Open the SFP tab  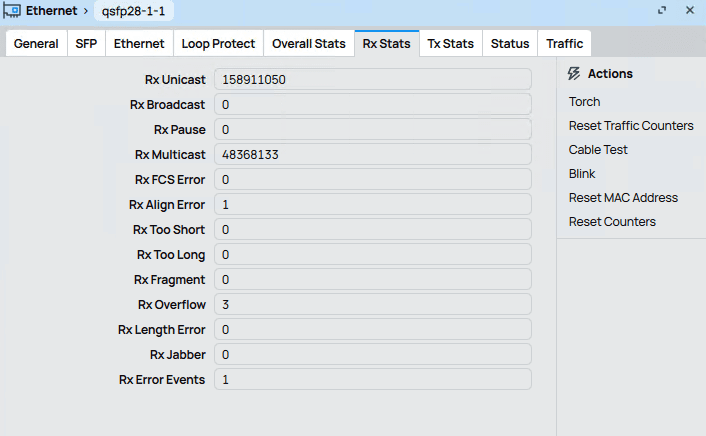pos(86,44)
